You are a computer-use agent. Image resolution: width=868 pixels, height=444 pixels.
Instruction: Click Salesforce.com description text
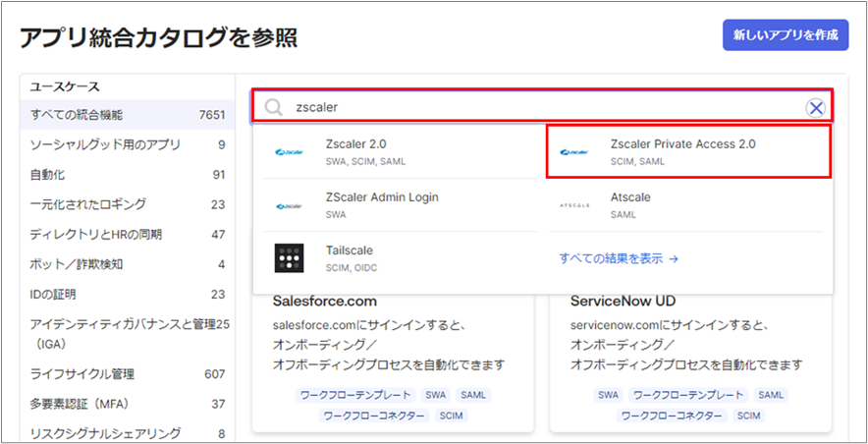pyautogui.click(x=389, y=345)
